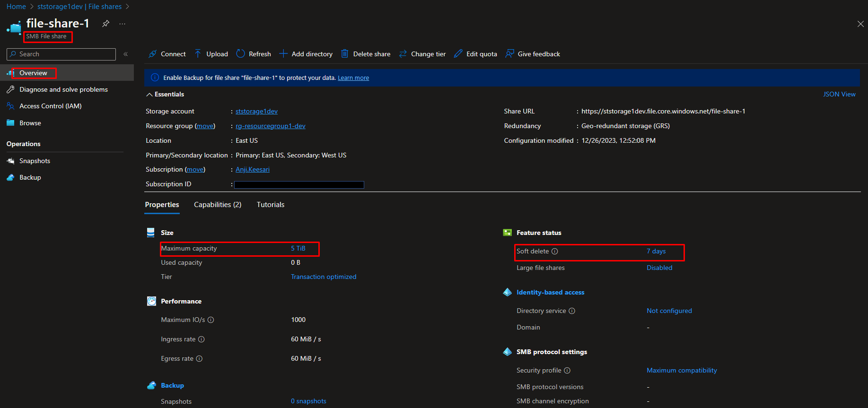This screenshot has height=408, width=868.
Task: Open the Backup section heading link
Action: [172, 385]
